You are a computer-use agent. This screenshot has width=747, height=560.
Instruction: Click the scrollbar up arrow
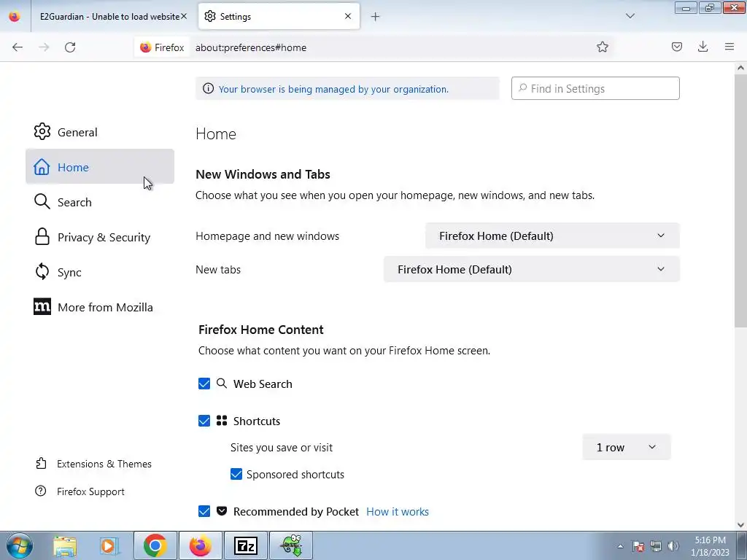click(x=740, y=68)
